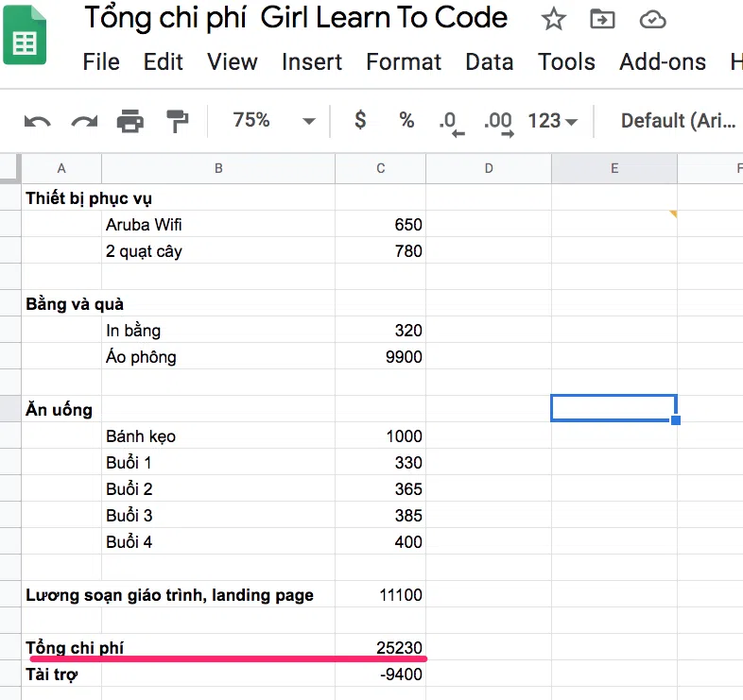Screen dimensions: 743x700
Task: Select column A header
Action: (x=61, y=168)
